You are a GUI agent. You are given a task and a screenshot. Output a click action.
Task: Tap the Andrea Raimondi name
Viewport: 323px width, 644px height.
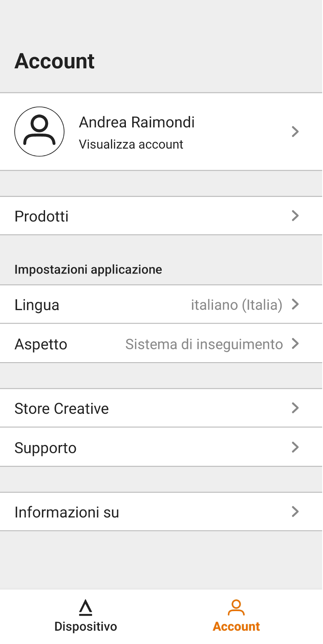point(137,122)
